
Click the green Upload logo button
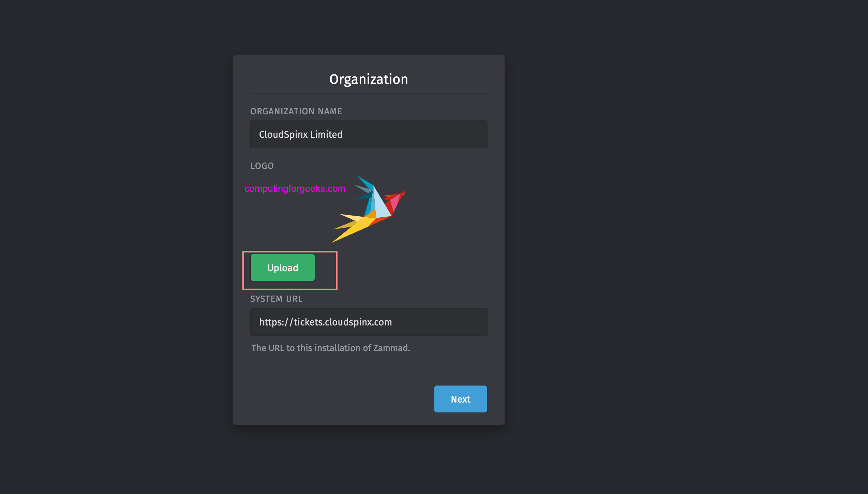[x=283, y=267]
